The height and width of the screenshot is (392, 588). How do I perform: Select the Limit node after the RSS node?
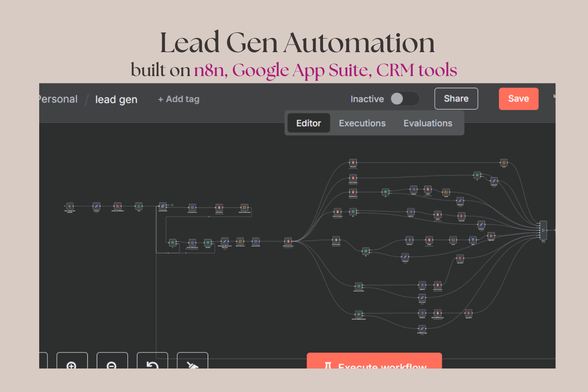(138, 206)
